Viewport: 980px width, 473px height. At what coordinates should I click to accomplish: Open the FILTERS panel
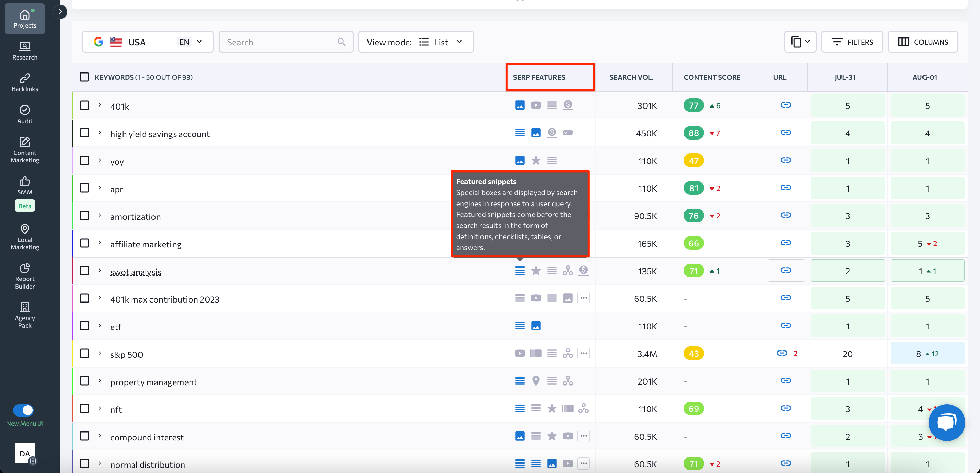coord(852,42)
